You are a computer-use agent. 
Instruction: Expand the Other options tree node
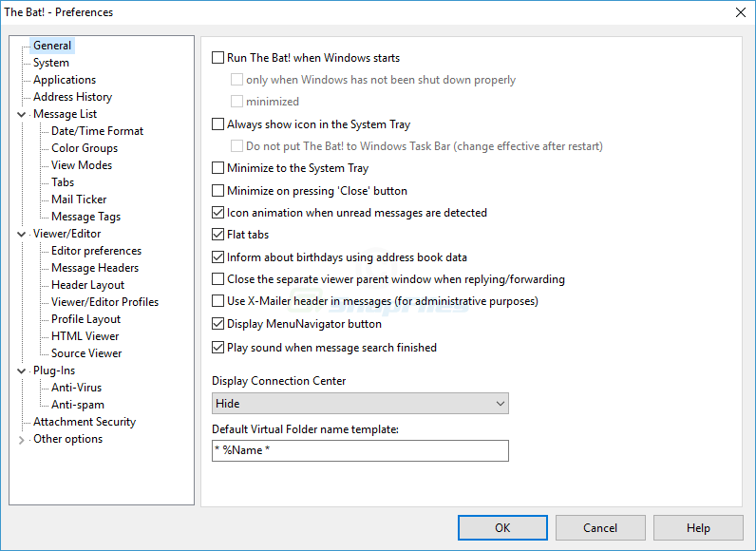(x=21, y=440)
